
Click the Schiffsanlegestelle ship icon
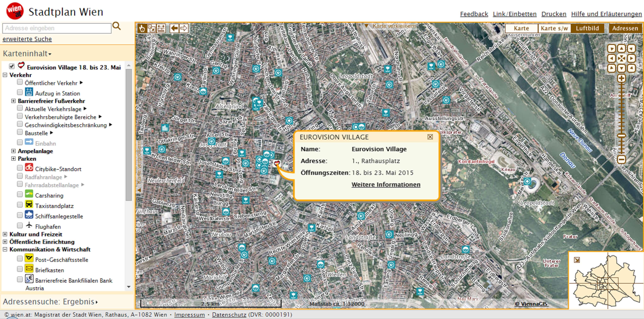click(29, 215)
